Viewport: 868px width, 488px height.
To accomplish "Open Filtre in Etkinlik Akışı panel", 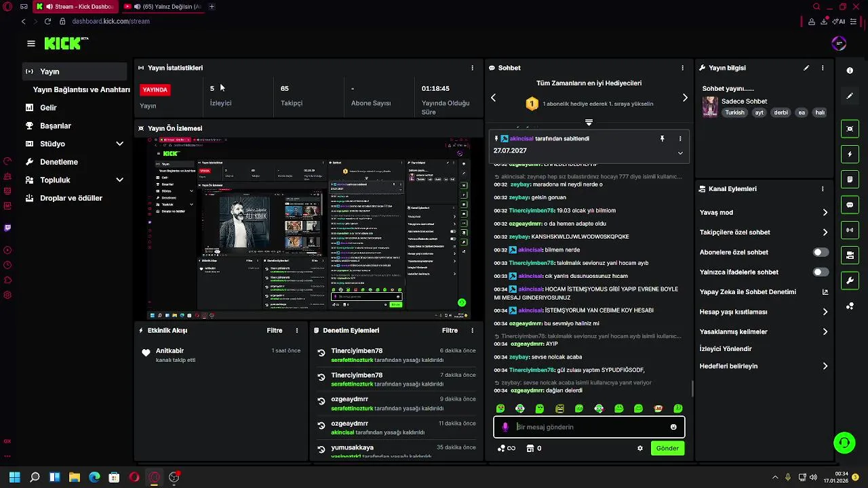I will pos(275,331).
